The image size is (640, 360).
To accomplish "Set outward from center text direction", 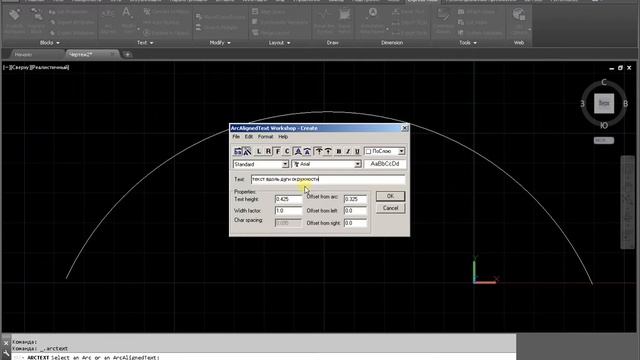I will (x=319, y=151).
